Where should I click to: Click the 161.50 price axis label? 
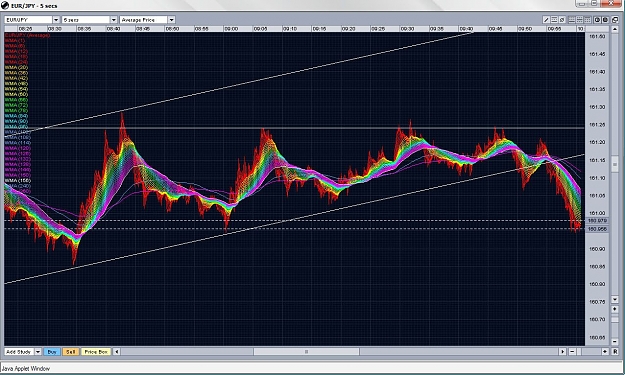597,37
